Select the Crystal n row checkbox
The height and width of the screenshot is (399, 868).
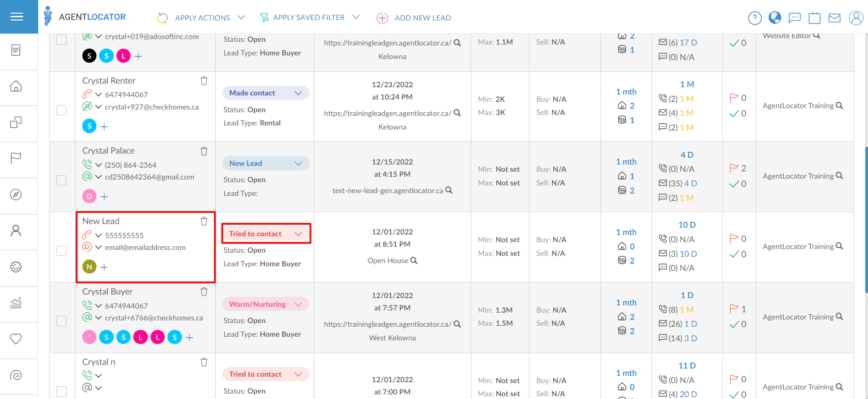pos(61,391)
